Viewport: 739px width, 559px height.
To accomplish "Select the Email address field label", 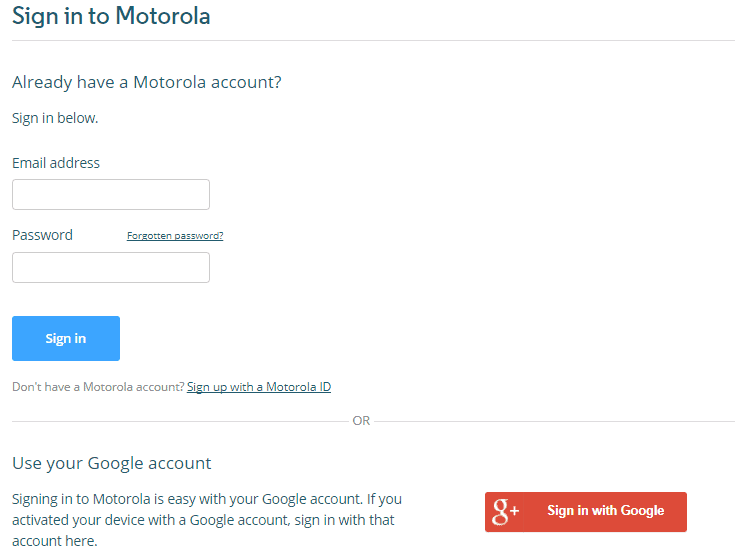I will tap(56, 163).
